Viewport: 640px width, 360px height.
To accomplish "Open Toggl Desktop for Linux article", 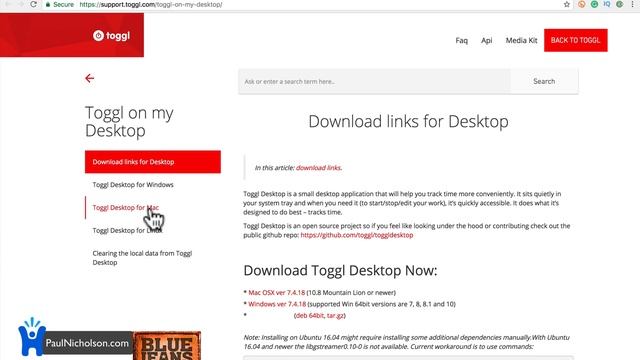I will pyautogui.click(x=127, y=230).
